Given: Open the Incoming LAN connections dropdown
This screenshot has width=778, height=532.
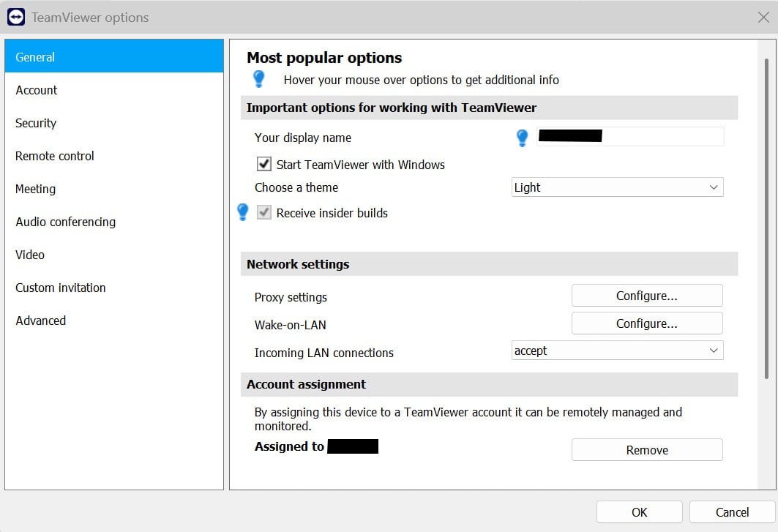Looking at the screenshot, I should [617, 351].
